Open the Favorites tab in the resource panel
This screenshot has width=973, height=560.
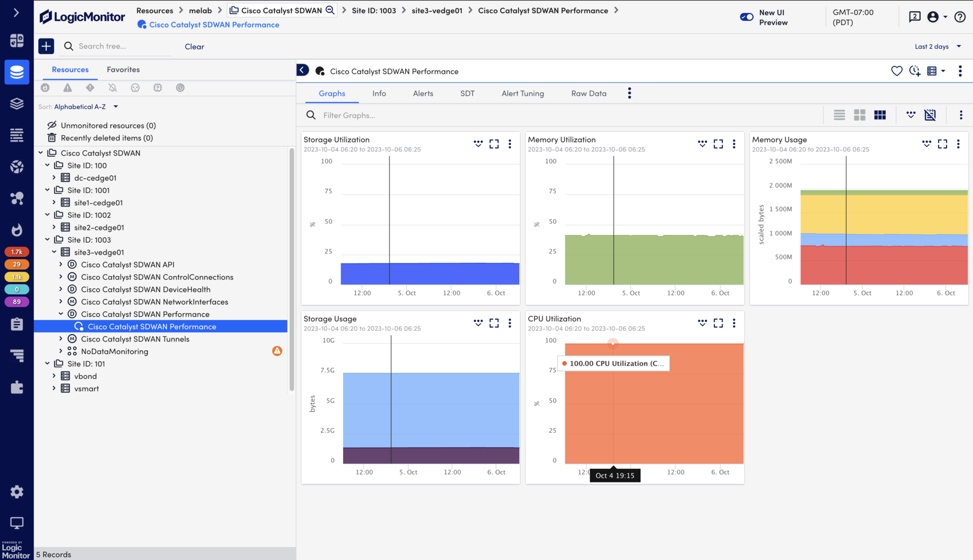point(123,69)
